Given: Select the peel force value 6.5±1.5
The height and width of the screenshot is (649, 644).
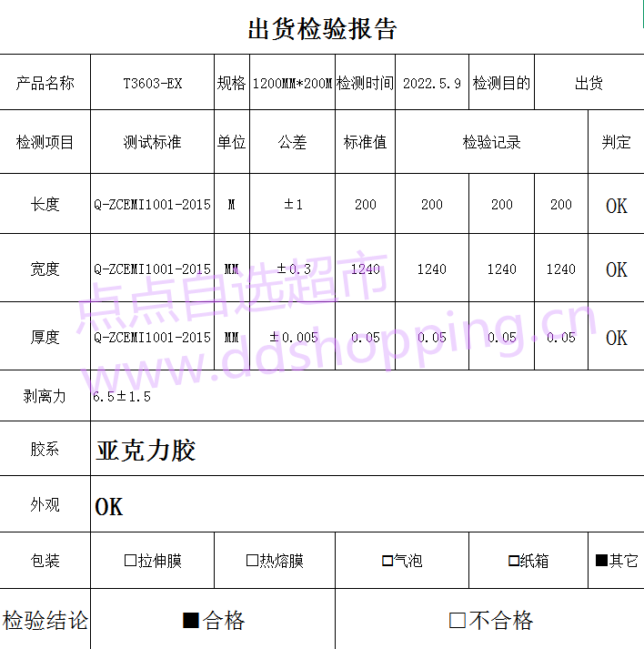Looking at the screenshot, I should [122, 397].
